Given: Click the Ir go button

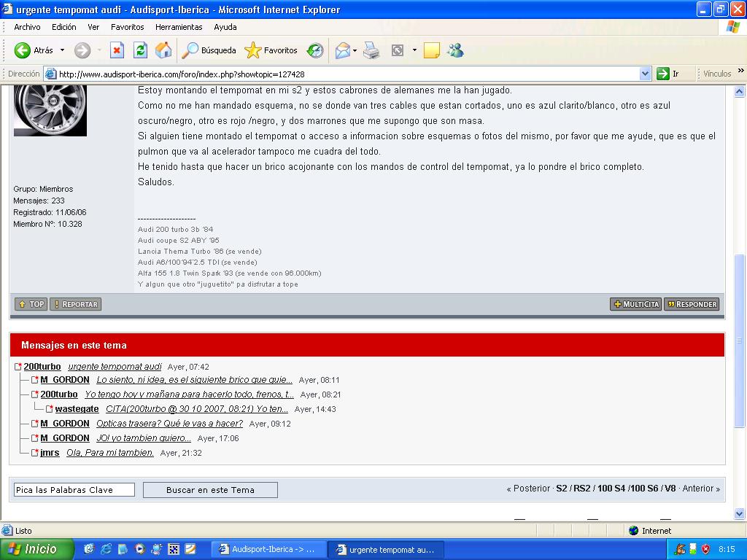Looking at the screenshot, I should click(x=667, y=74).
